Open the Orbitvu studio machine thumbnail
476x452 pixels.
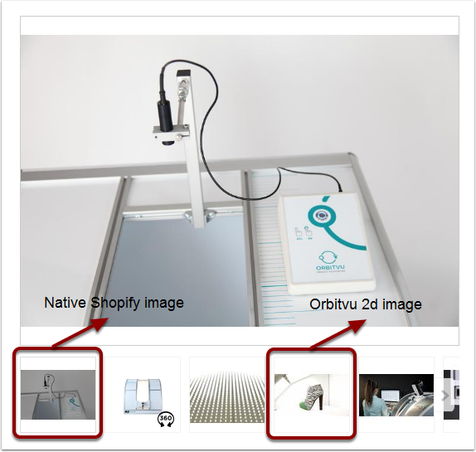point(143,394)
